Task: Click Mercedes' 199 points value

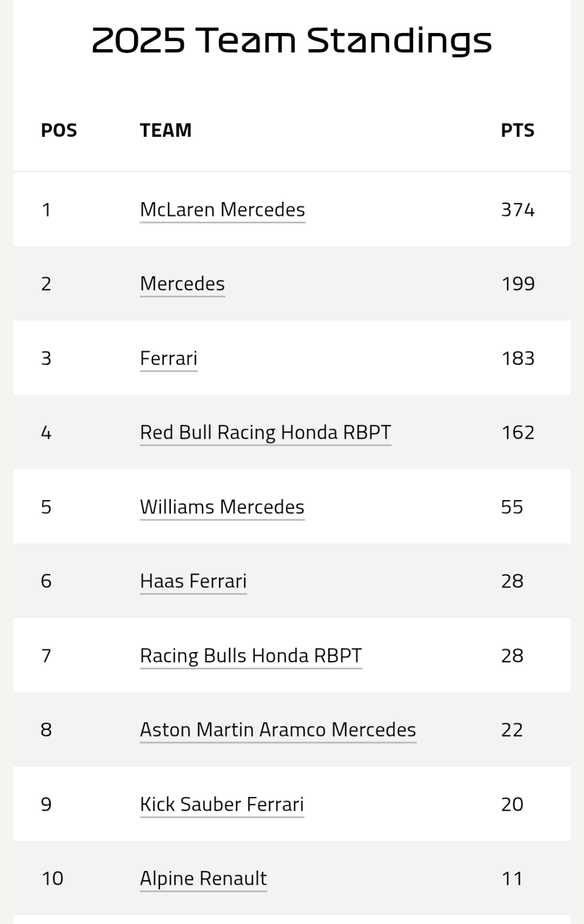Action: [x=518, y=284]
